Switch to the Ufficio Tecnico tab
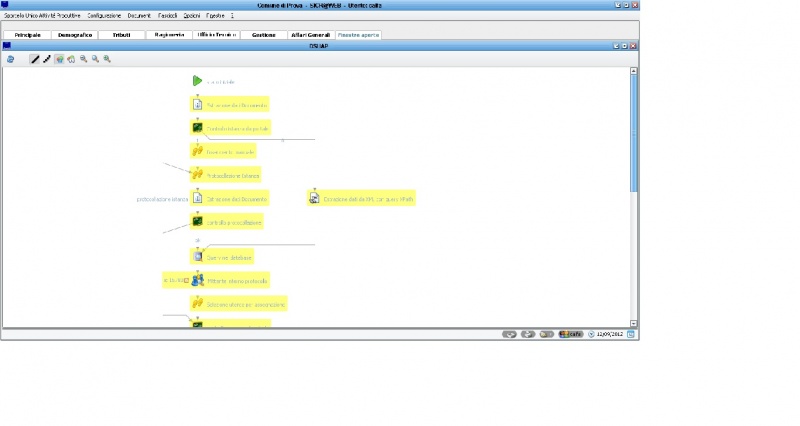The height and width of the screenshot is (426, 800). (216, 35)
